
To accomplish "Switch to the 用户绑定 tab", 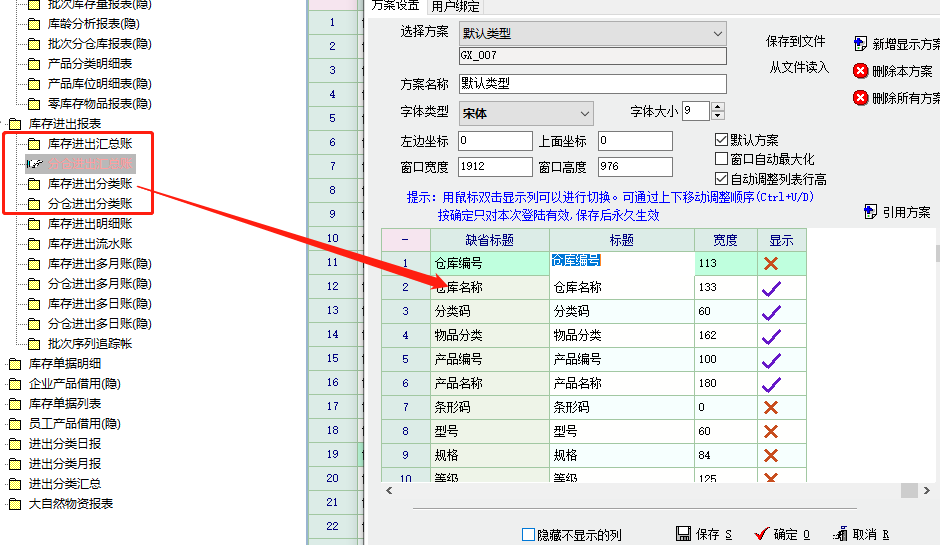I will [x=457, y=6].
